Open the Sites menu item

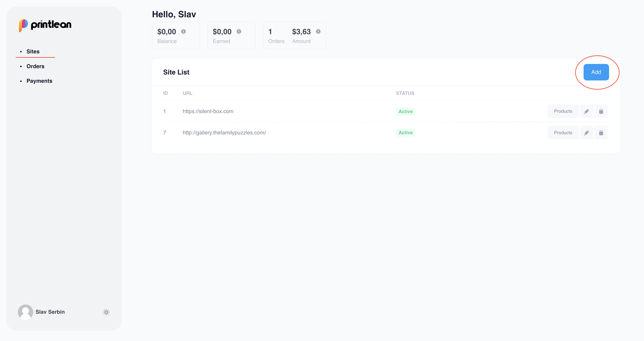click(33, 51)
